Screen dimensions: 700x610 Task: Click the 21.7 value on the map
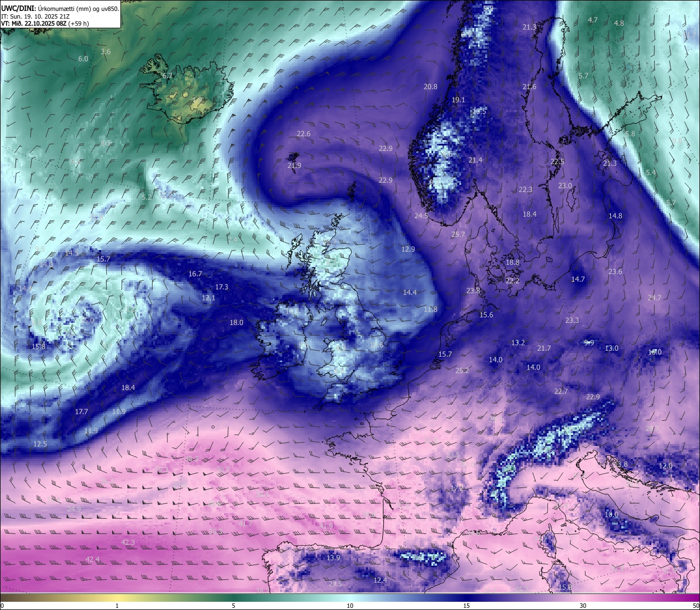(x=544, y=348)
